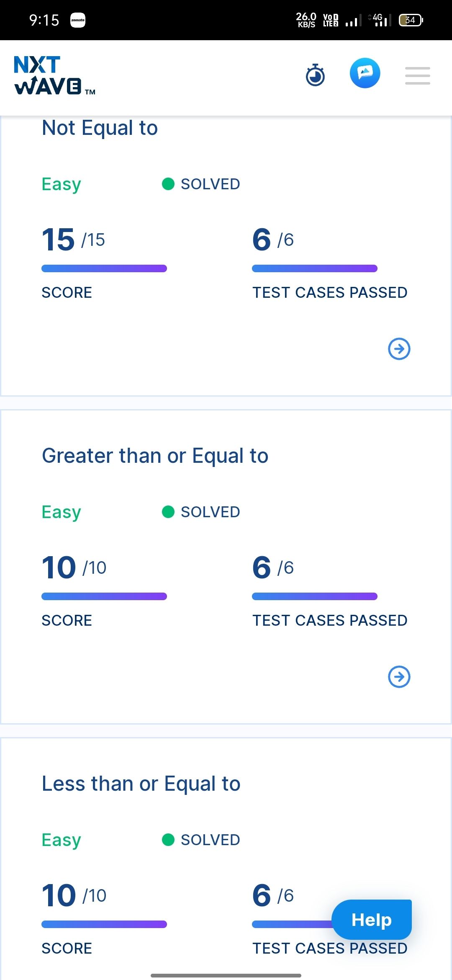Select the Greater than or Equal to title

coord(155,456)
